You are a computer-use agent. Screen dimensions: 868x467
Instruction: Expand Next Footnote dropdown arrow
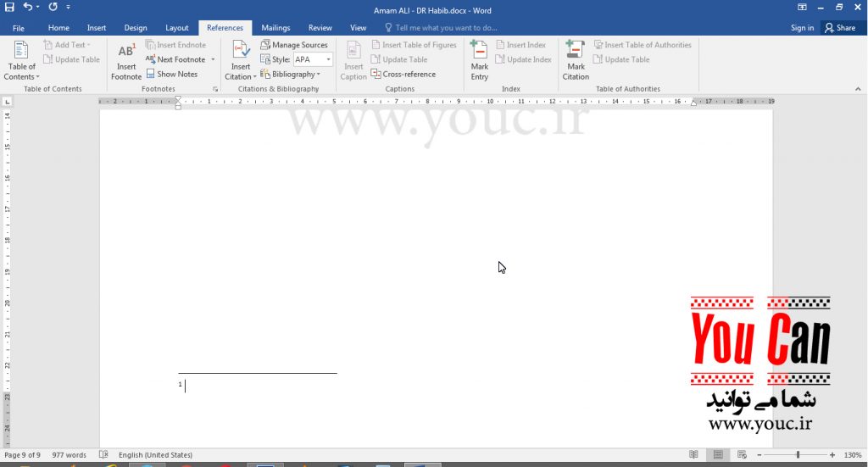click(x=213, y=59)
